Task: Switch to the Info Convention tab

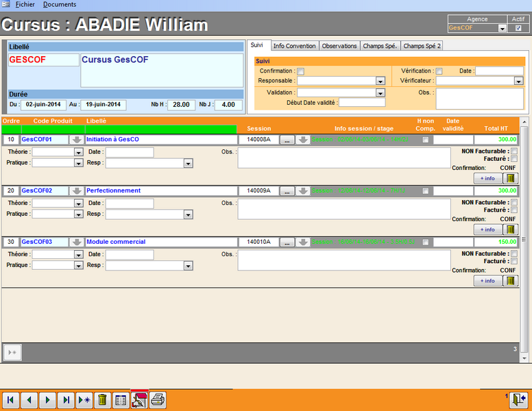Action: [295, 46]
